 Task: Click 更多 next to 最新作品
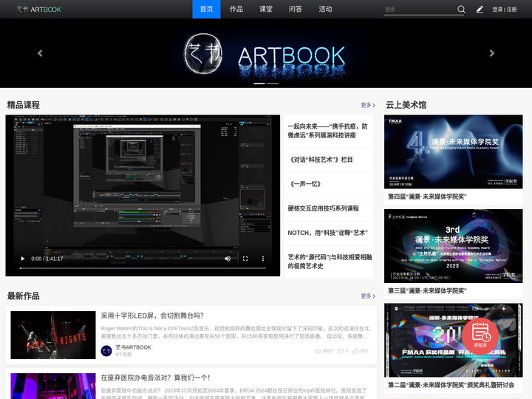coord(368,296)
